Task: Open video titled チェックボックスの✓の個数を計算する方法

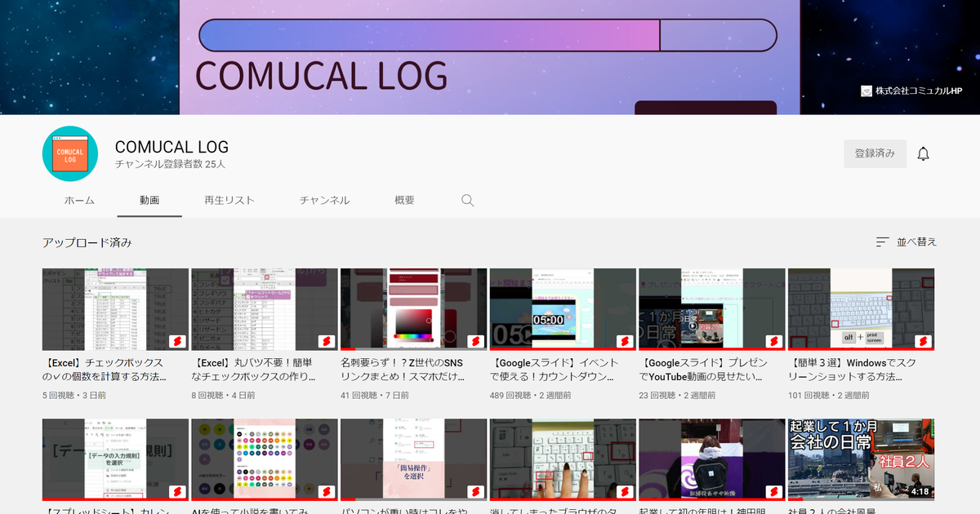Action: pos(105,370)
